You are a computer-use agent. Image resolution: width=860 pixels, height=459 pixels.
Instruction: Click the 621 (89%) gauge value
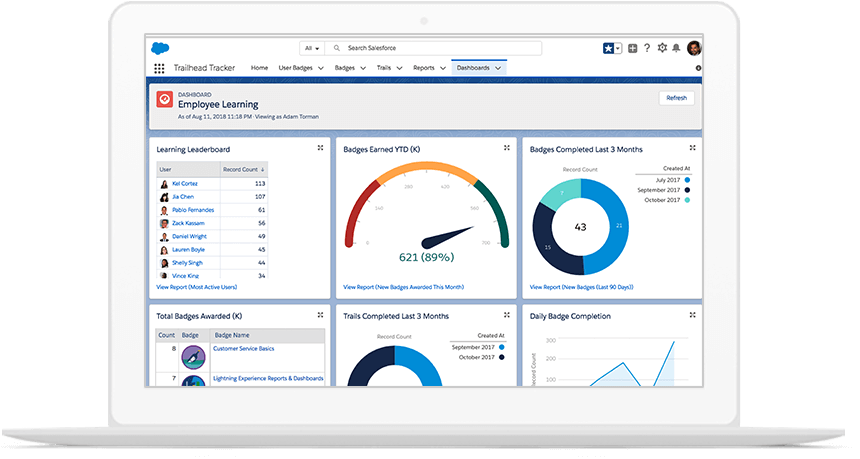click(x=426, y=257)
